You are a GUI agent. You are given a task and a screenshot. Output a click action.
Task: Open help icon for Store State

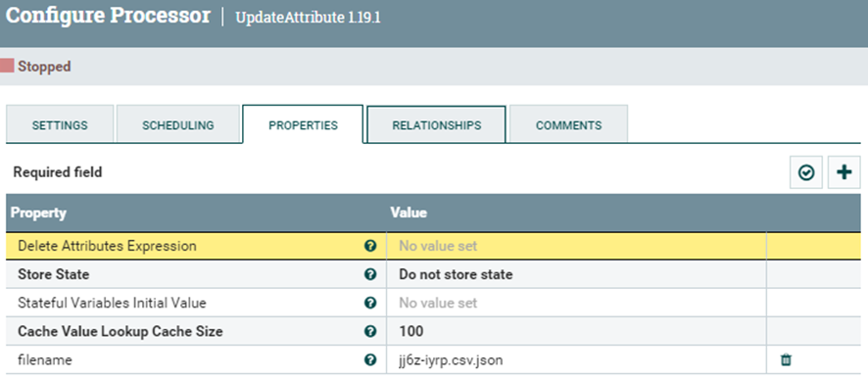(x=370, y=274)
